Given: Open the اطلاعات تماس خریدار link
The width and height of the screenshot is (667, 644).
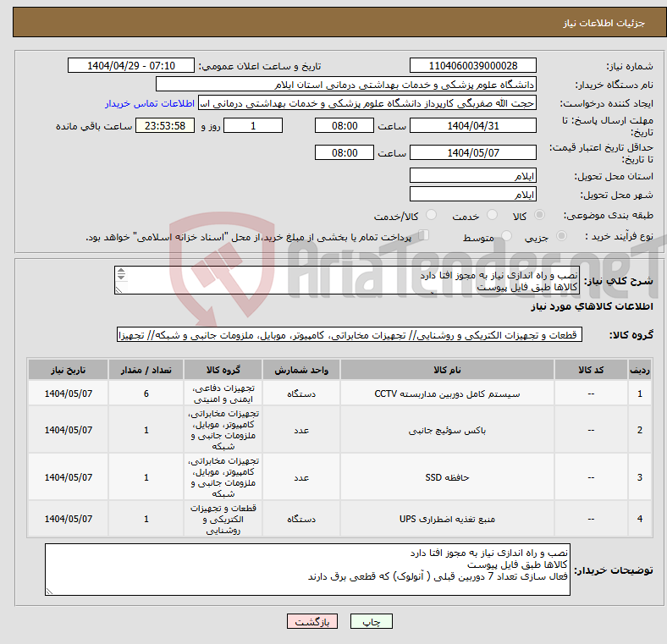Looking at the screenshot, I should [x=150, y=103].
